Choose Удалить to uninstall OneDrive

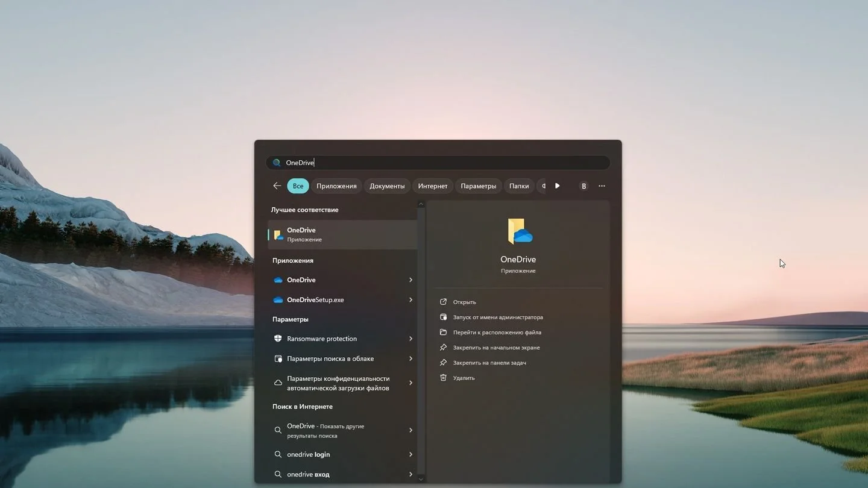[x=464, y=378]
